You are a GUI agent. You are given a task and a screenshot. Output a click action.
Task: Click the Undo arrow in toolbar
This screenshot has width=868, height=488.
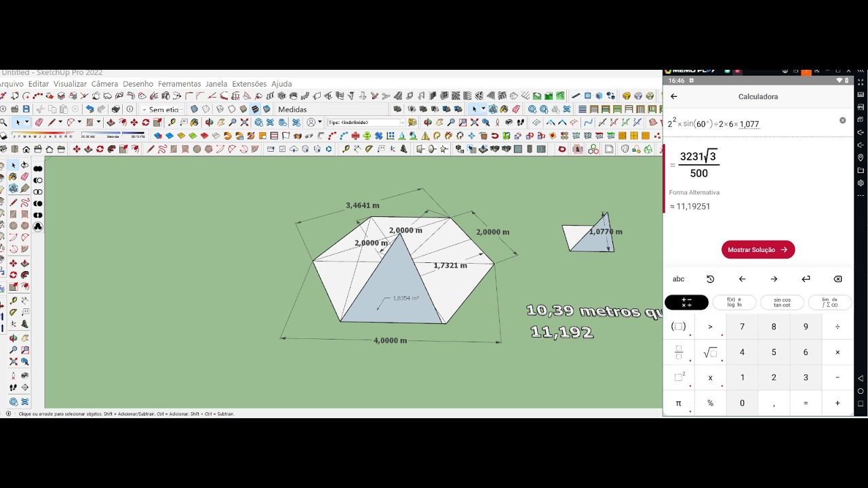(90, 109)
